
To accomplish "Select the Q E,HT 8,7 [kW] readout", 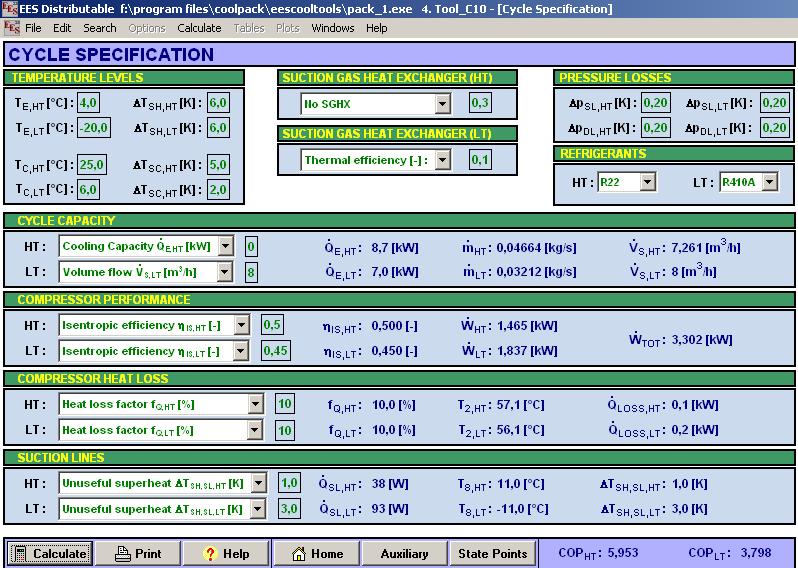I will [395, 248].
